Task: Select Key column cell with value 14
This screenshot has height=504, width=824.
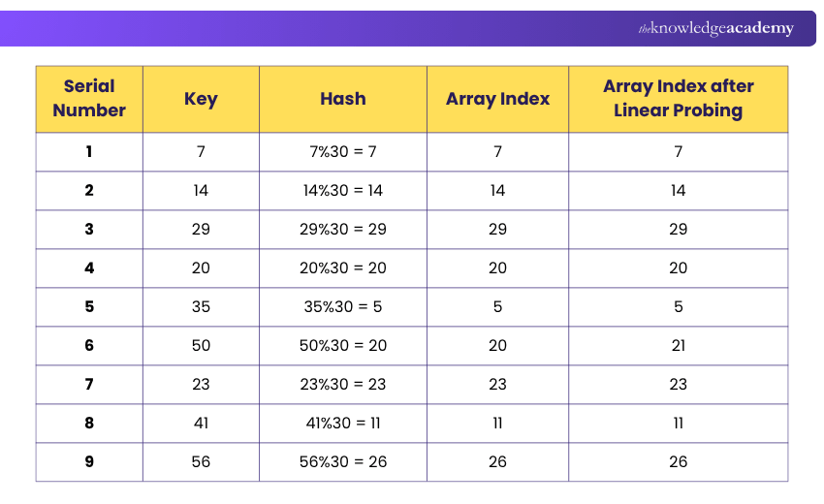Action: 201,190
